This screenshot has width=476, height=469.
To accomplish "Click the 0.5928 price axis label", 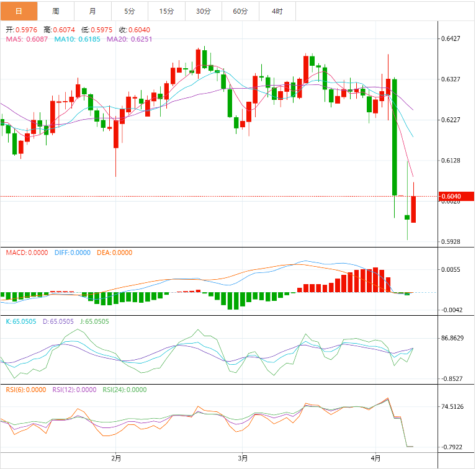I will click(451, 242).
